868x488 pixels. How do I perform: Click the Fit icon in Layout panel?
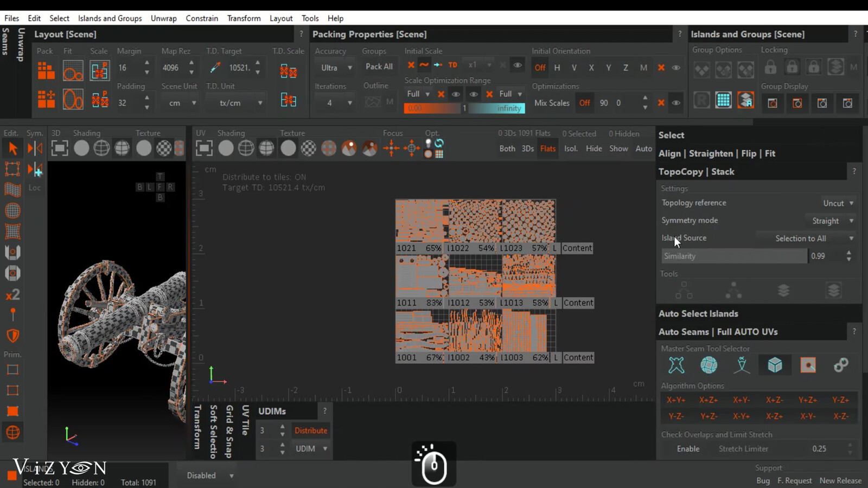[73, 70]
